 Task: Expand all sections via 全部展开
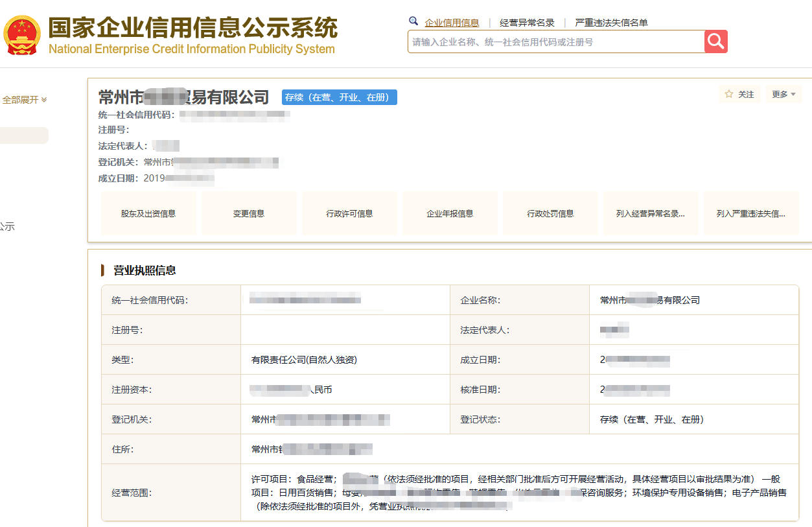(x=25, y=100)
